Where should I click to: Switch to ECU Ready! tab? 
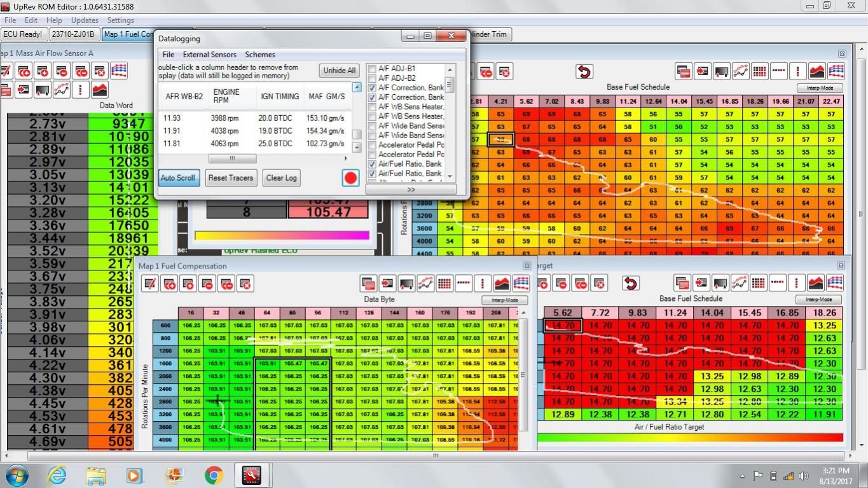click(x=23, y=34)
